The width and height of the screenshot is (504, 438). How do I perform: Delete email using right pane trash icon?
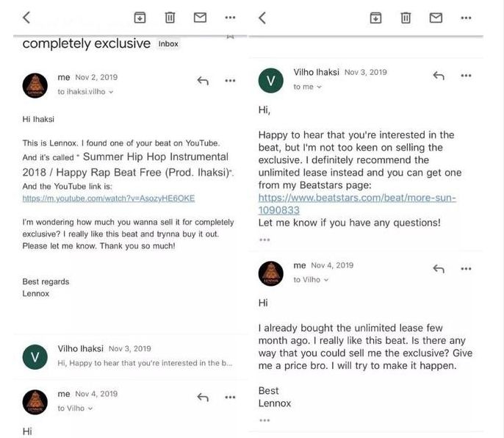406,18
